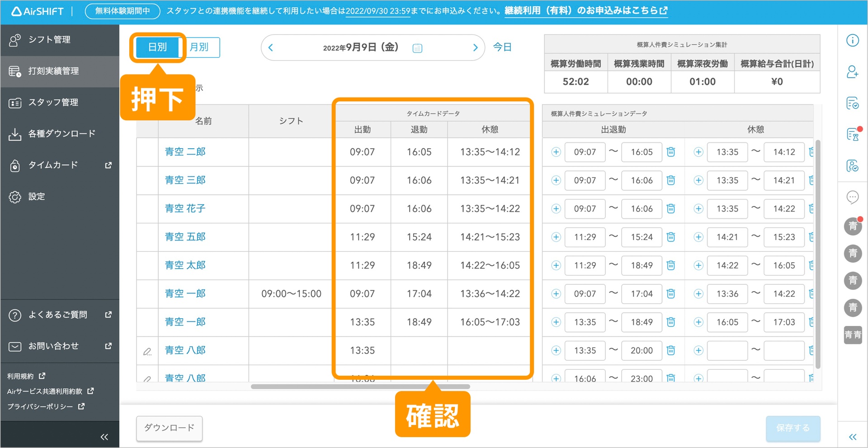Collapse the left sidebar with double chevron

(x=104, y=437)
